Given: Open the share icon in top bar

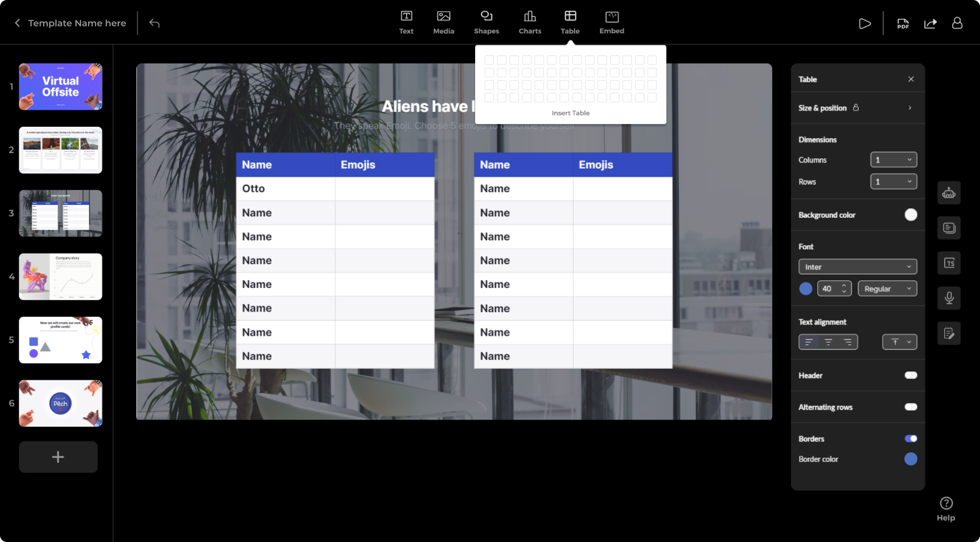Looking at the screenshot, I should 930,24.
